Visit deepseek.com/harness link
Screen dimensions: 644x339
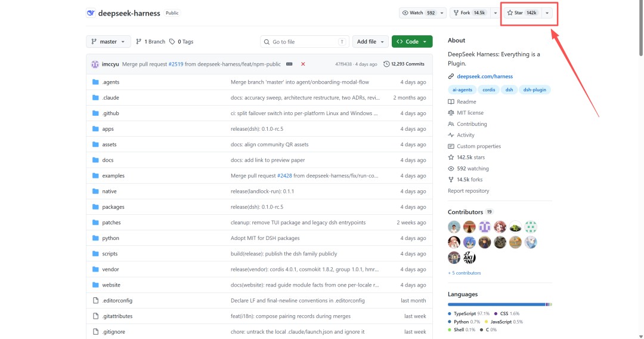pyautogui.click(x=485, y=76)
